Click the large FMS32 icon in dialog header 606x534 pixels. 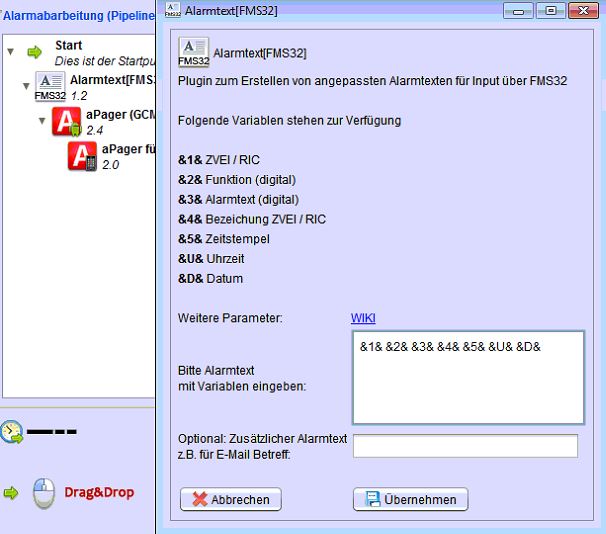193,52
